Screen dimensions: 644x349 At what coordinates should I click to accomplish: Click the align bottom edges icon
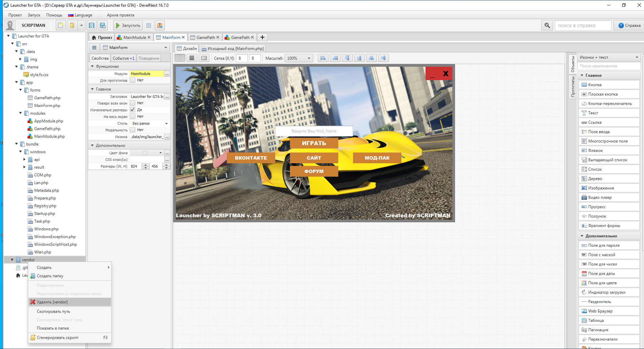tap(359, 58)
